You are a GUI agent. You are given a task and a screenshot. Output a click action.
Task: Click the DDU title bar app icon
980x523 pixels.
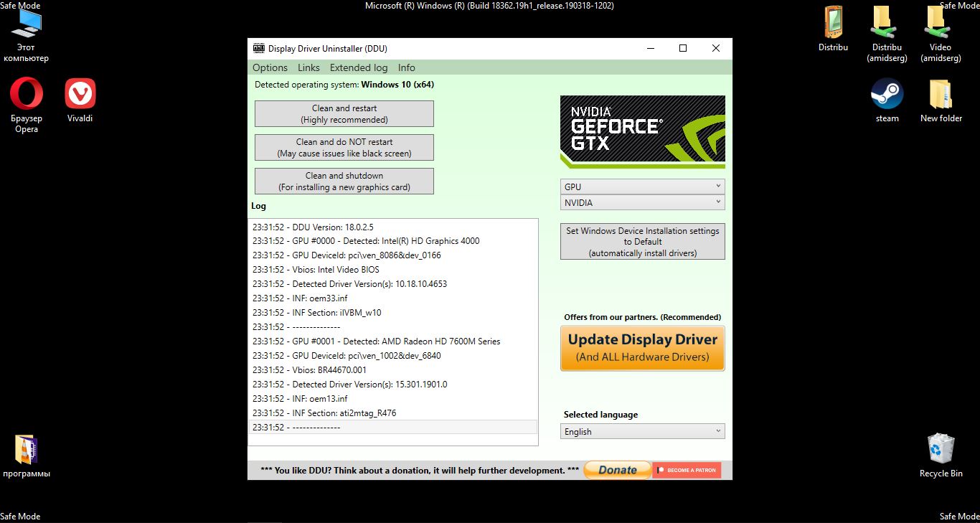(x=258, y=48)
